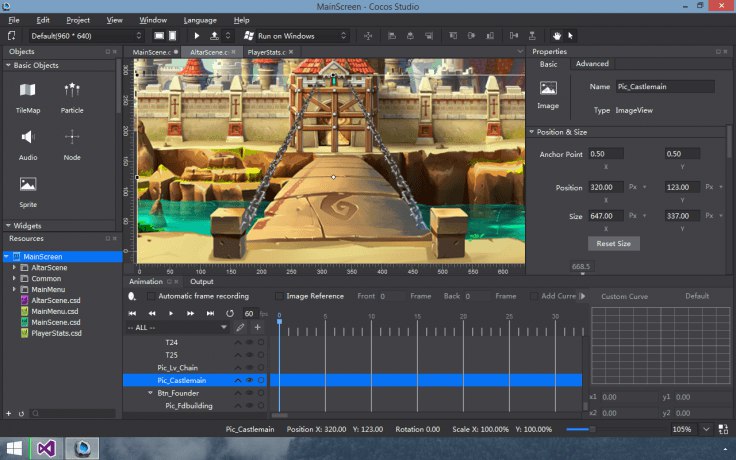Viewport: 736px width, 460px height.
Task: Select the Node object
Action: (72, 145)
